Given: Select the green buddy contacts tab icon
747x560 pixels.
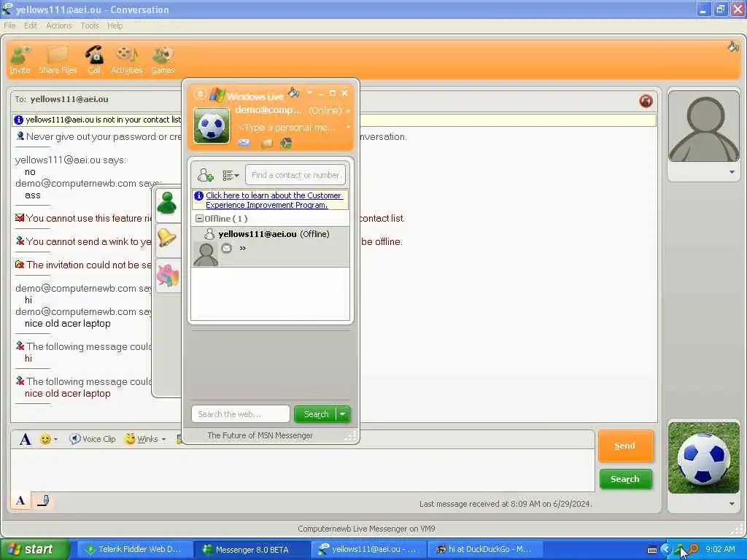Looking at the screenshot, I should click(x=167, y=203).
